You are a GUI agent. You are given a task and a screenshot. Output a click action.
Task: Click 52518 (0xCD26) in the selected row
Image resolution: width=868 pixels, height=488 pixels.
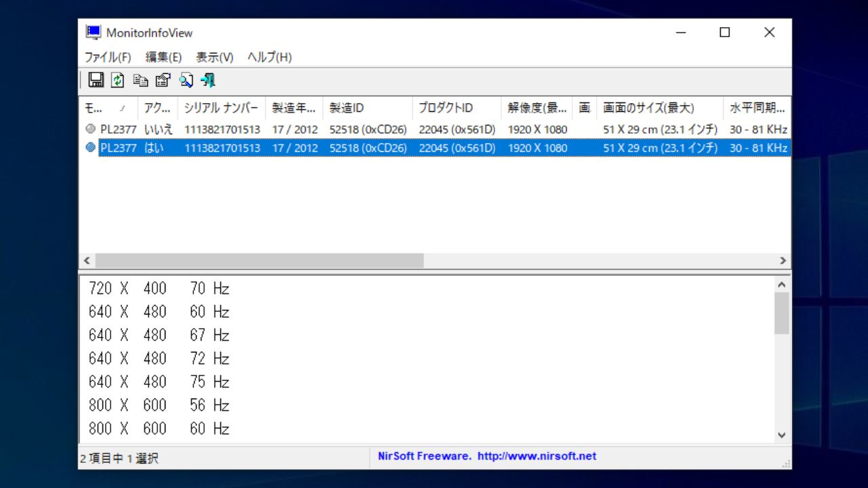pyautogui.click(x=368, y=148)
